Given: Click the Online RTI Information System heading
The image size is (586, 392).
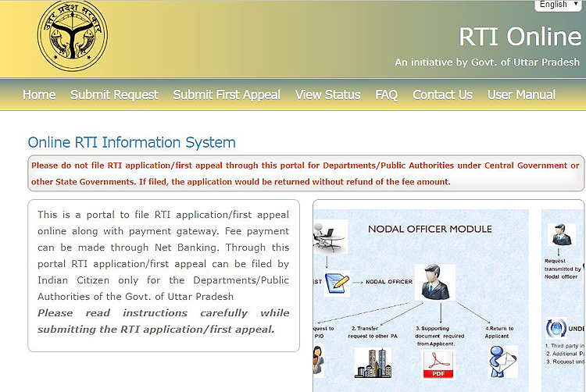Looking at the screenshot, I should tap(132, 143).
